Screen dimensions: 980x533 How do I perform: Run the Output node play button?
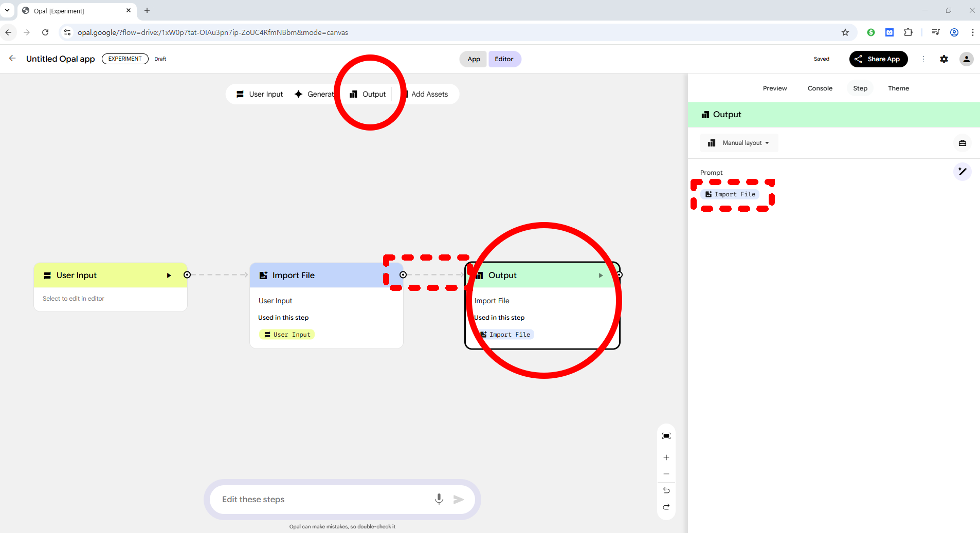click(601, 275)
